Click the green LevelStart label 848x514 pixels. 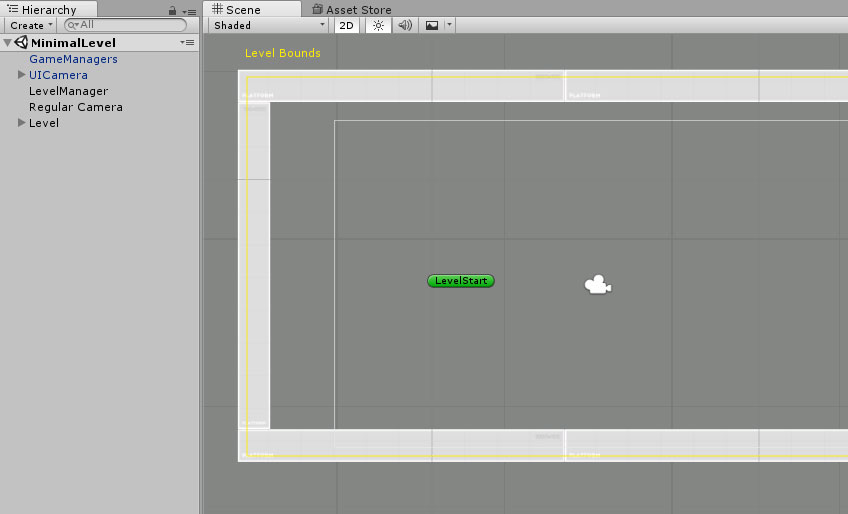tap(461, 281)
